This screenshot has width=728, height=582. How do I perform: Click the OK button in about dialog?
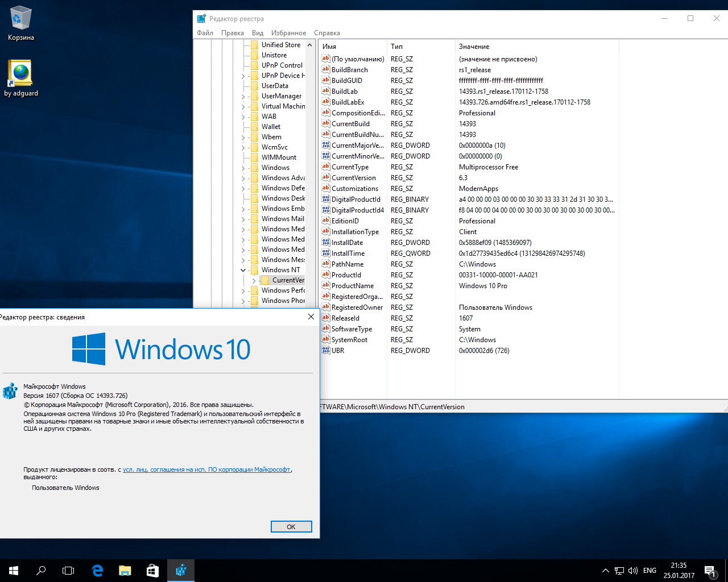click(x=291, y=527)
